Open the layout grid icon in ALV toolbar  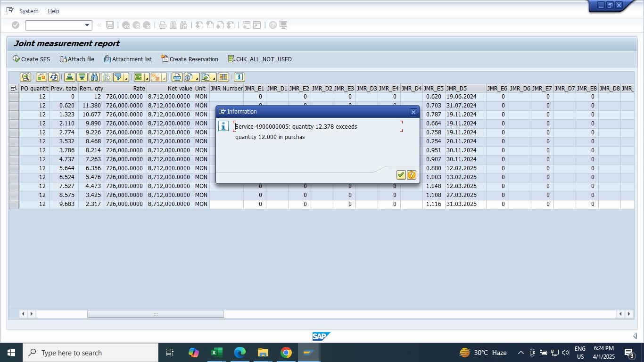tap(223, 77)
